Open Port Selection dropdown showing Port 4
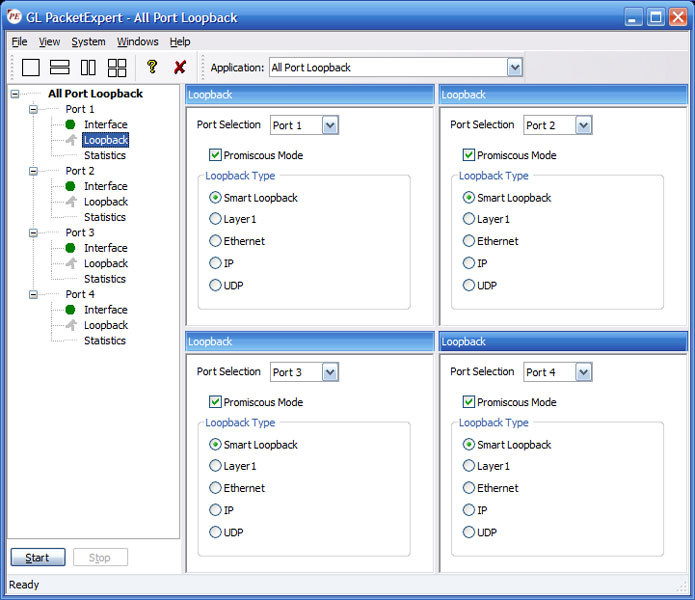 click(x=583, y=372)
